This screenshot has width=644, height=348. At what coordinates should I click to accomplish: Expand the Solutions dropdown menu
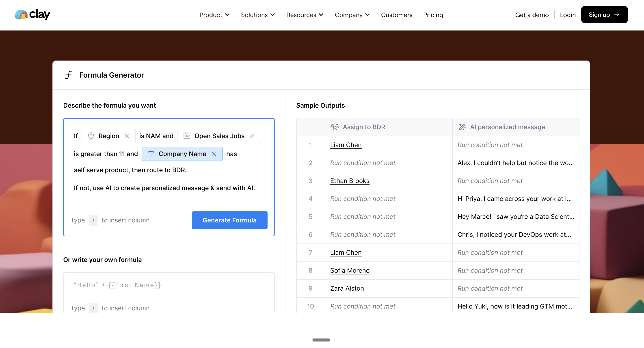pyautogui.click(x=258, y=15)
